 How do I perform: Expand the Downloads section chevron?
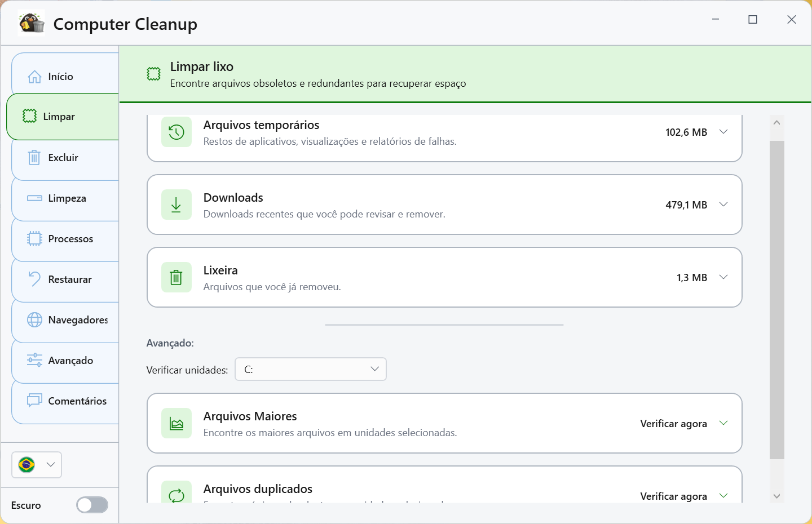coord(723,205)
